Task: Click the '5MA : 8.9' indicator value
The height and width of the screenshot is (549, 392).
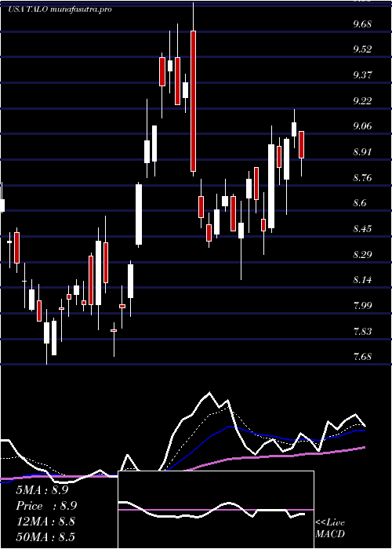Action: pyautogui.click(x=42, y=490)
